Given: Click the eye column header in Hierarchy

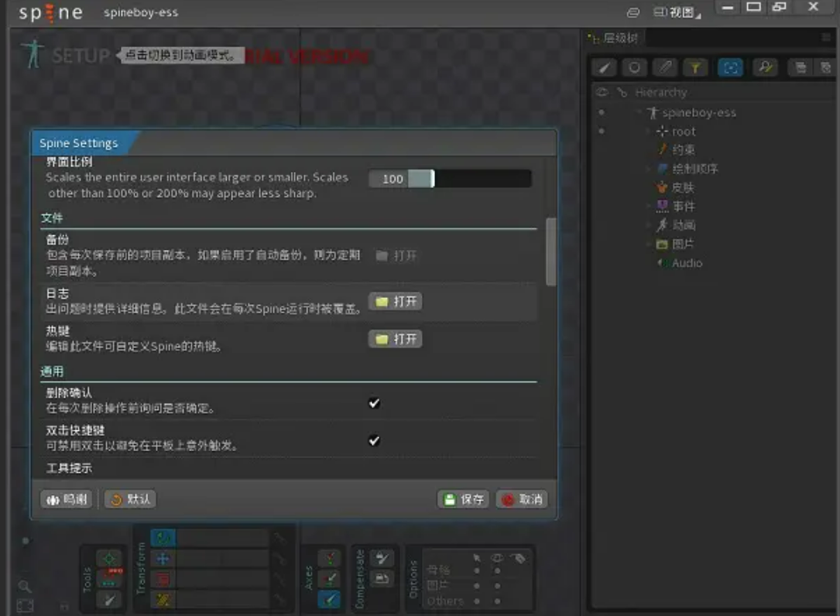Looking at the screenshot, I should tap(602, 92).
